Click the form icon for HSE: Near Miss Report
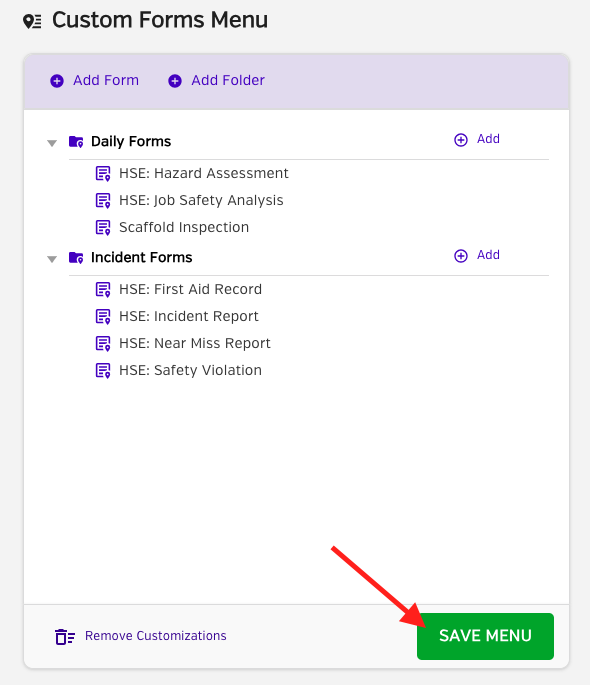 (103, 344)
